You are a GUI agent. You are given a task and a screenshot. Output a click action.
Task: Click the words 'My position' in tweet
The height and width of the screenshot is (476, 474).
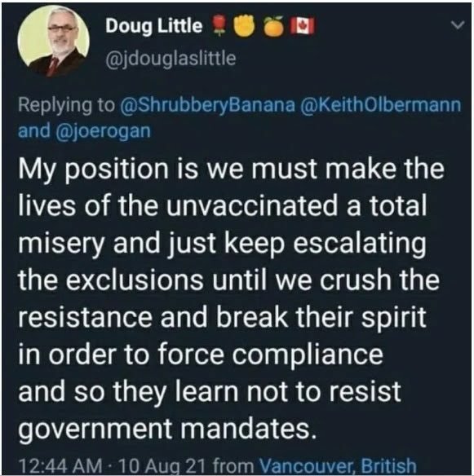[93, 170]
